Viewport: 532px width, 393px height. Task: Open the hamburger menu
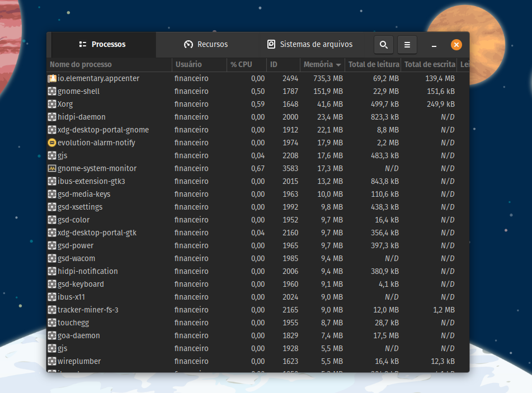point(407,45)
